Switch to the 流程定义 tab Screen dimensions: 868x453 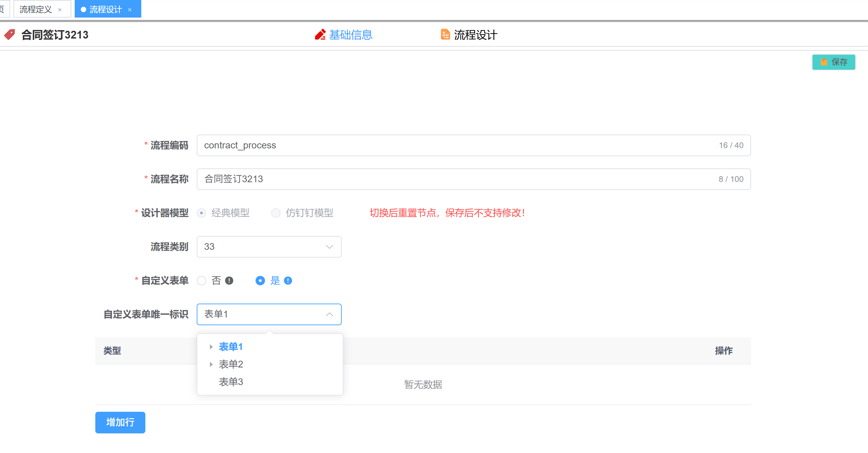[36, 9]
